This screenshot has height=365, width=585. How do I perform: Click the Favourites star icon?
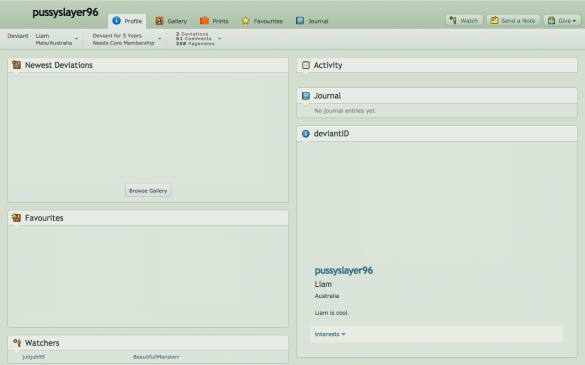point(245,21)
